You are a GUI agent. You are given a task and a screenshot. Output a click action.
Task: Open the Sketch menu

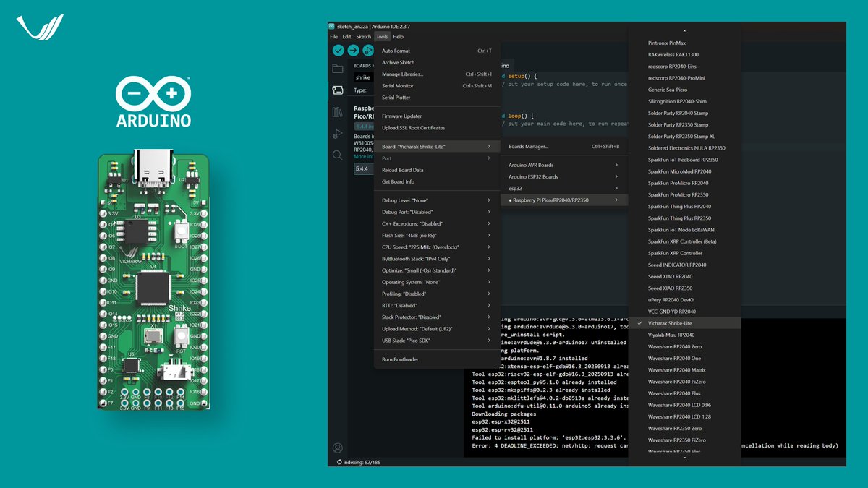click(x=363, y=36)
